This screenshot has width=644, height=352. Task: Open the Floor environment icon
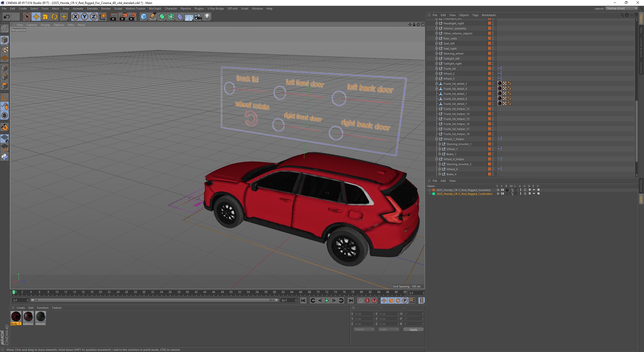tap(189, 17)
